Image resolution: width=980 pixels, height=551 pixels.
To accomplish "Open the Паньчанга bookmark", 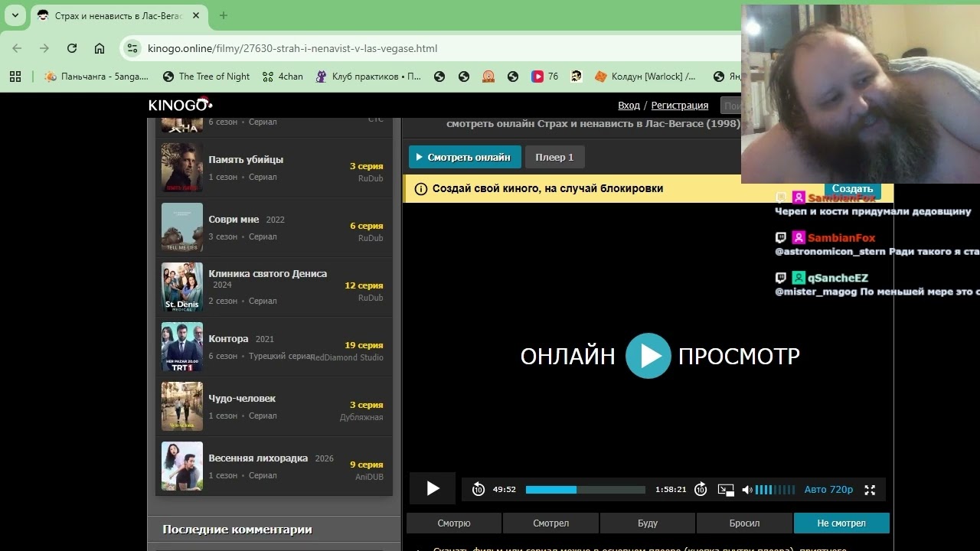I will tap(96, 77).
